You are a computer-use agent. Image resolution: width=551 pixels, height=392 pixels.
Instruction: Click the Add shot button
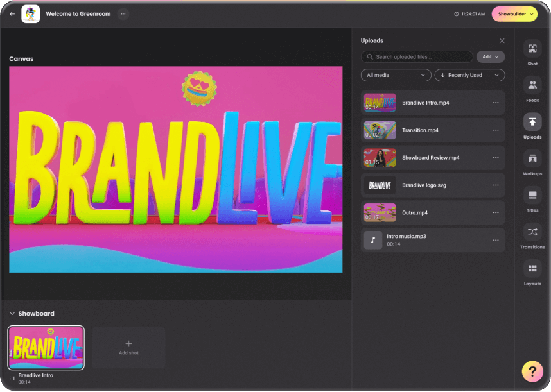128,348
